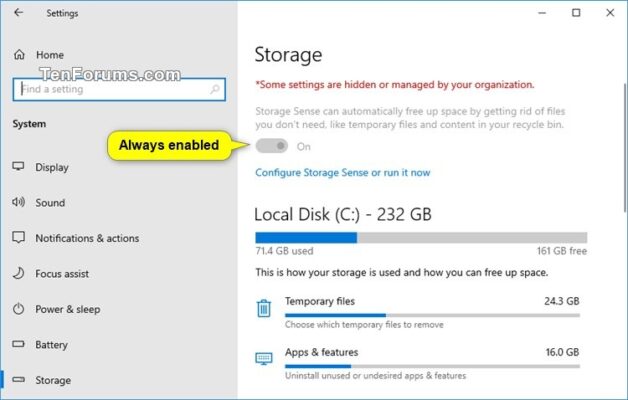Click the back arrow icon

pyautogui.click(x=20, y=13)
